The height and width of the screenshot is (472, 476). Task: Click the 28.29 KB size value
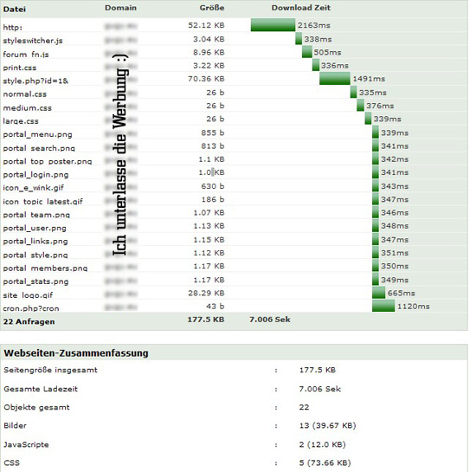pos(206,293)
